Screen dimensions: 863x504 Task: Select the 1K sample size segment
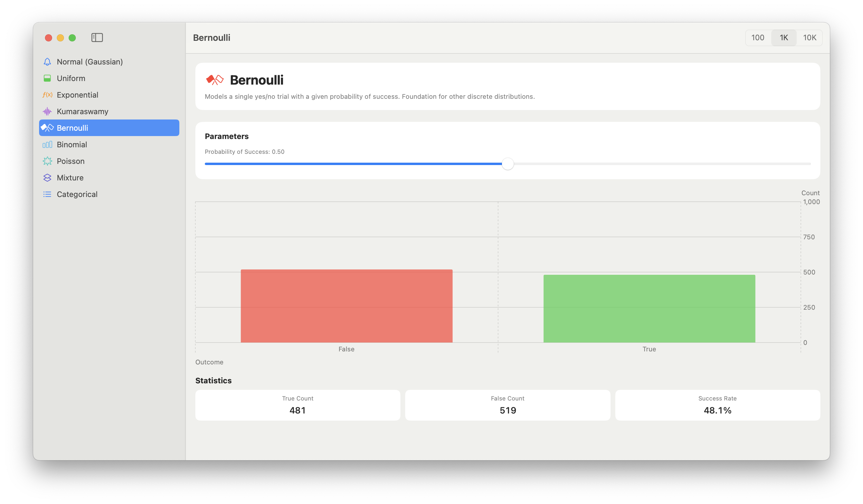point(784,38)
